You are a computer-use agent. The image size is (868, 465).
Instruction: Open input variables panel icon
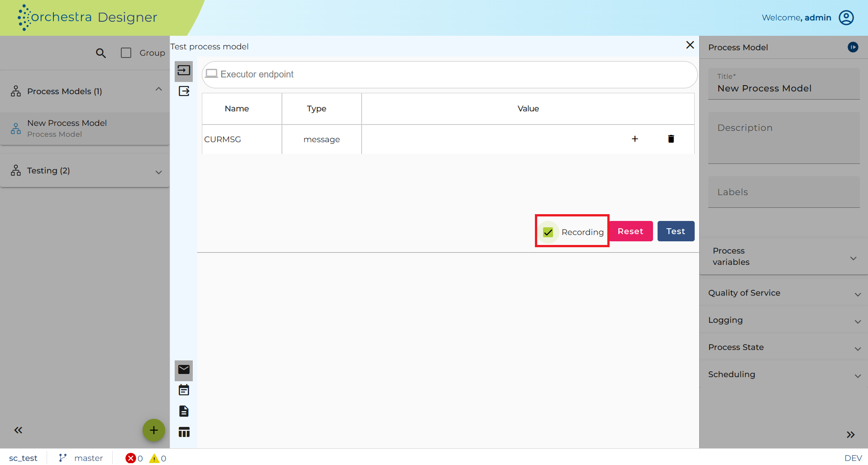click(x=184, y=71)
